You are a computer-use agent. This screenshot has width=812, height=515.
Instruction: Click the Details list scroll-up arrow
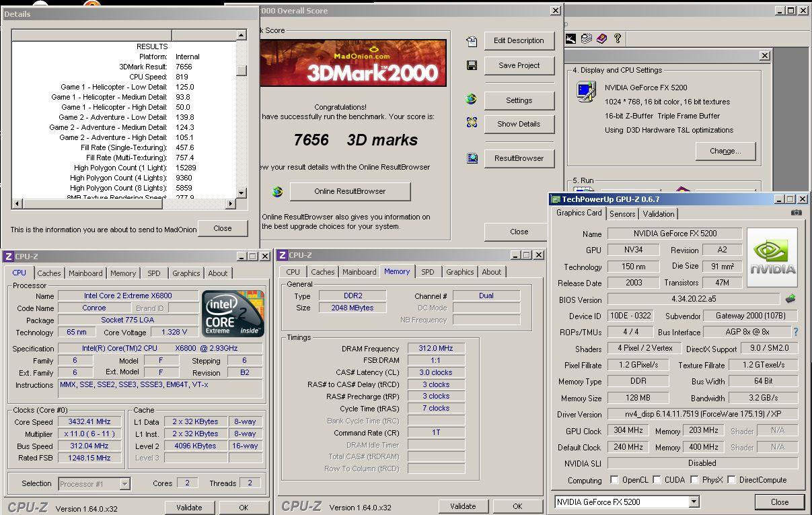pos(242,35)
